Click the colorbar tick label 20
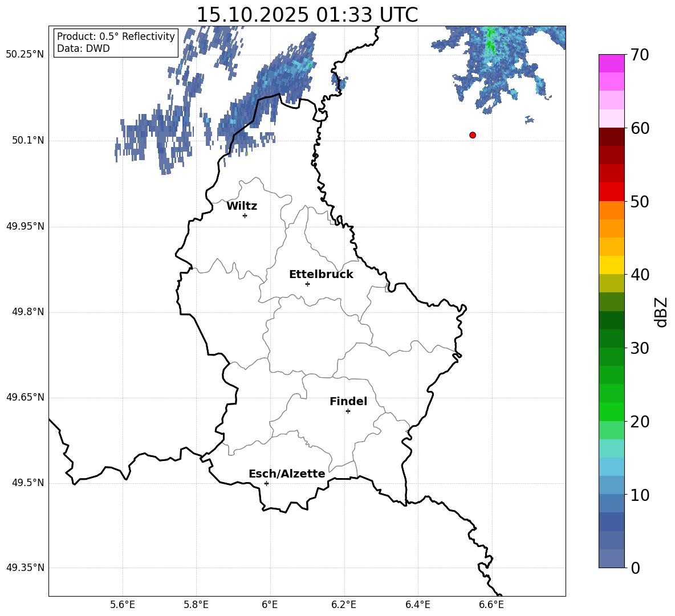 (640, 422)
